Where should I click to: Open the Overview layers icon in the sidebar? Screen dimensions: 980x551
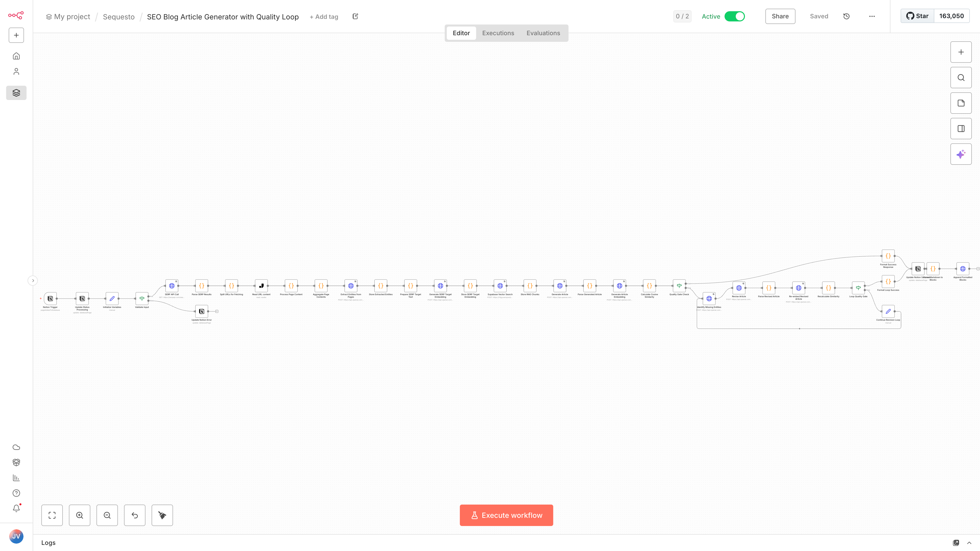(x=16, y=92)
